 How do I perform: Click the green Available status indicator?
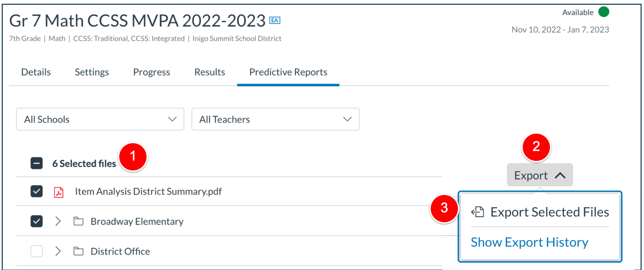[604, 12]
